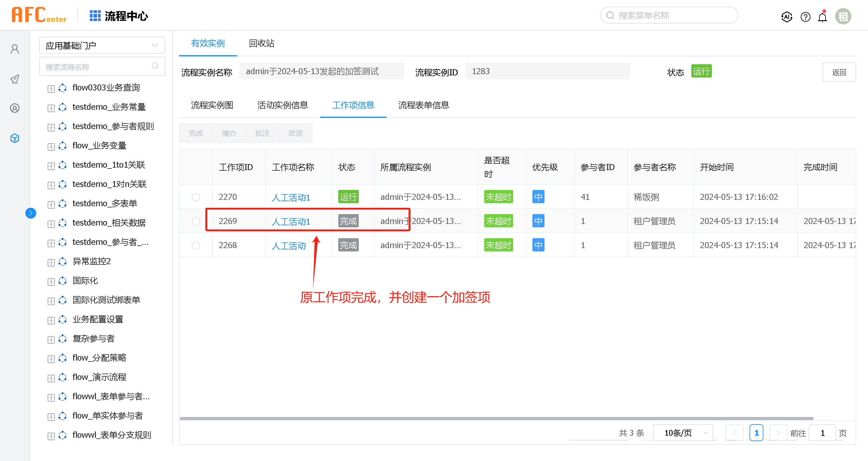Open the 人工活动 link in row 2268
This screenshot has height=461, width=868.
pos(289,246)
